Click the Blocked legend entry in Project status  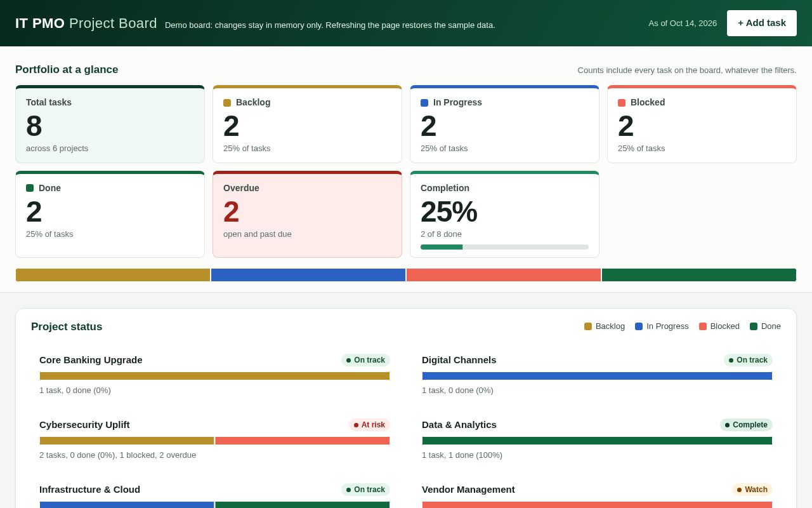719,326
